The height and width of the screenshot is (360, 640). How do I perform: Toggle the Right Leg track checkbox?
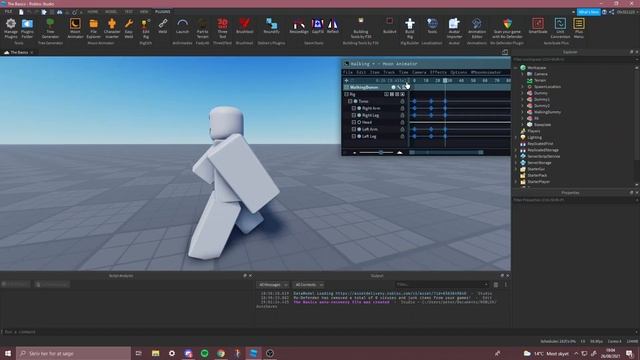pos(354,115)
